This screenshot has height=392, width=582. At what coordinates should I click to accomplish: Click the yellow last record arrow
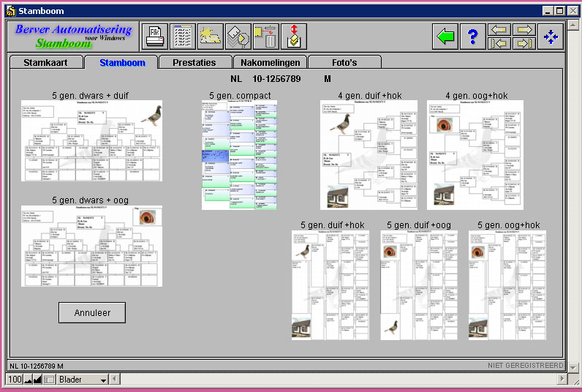[x=524, y=43]
